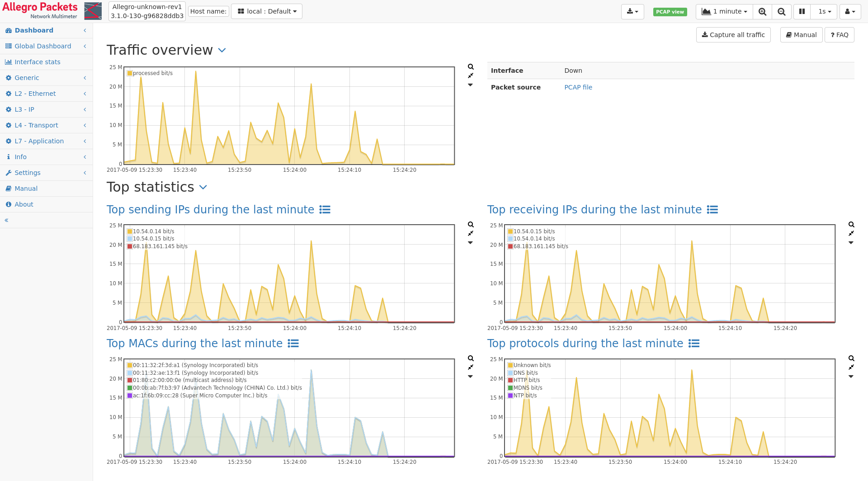The width and height of the screenshot is (868, 481).
Task: Open caret menu beside Top protocols graph
Action: pyautogui.click(x=851, y=377)
